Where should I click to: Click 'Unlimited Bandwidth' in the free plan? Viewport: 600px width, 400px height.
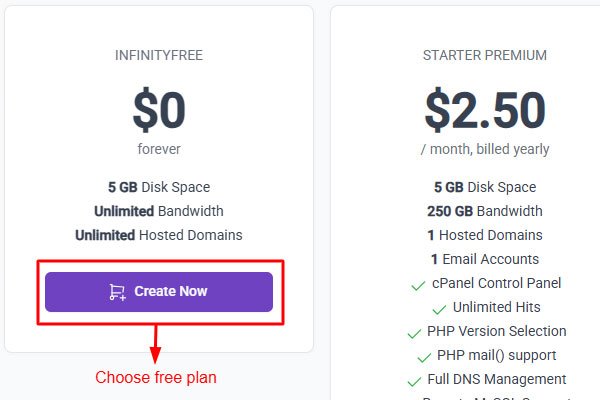tap(159, 211)
